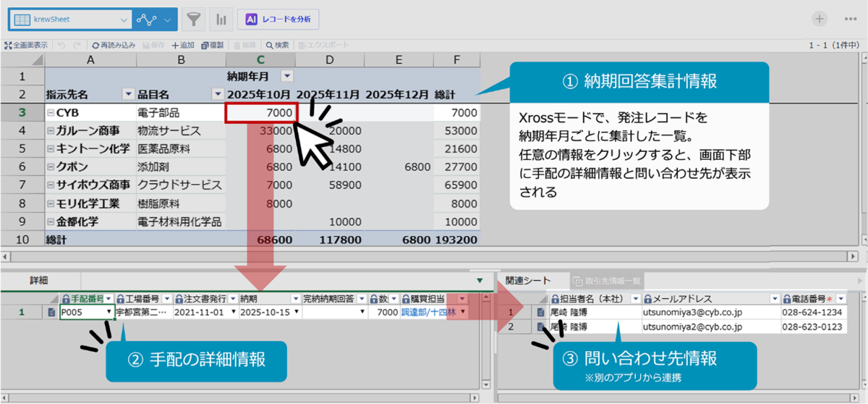This screenshot has height=404, width=868.
Task: Open the 納期年月 filter dropdown
Action: [x=287, y=75]
